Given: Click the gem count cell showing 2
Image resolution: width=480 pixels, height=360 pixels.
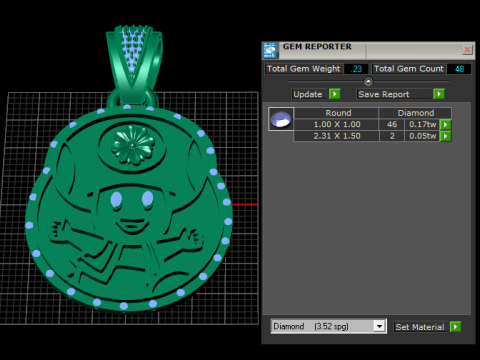Looking at the screenshot, I should pos(392,136).
